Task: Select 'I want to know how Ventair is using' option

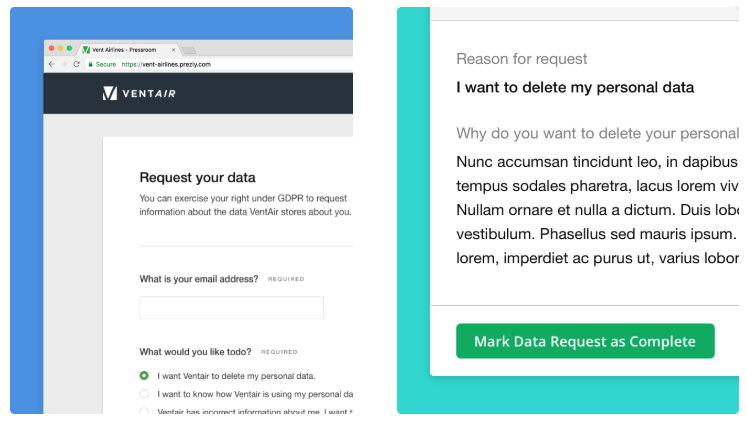Action: pyautogui.click(x=144, y=394)
